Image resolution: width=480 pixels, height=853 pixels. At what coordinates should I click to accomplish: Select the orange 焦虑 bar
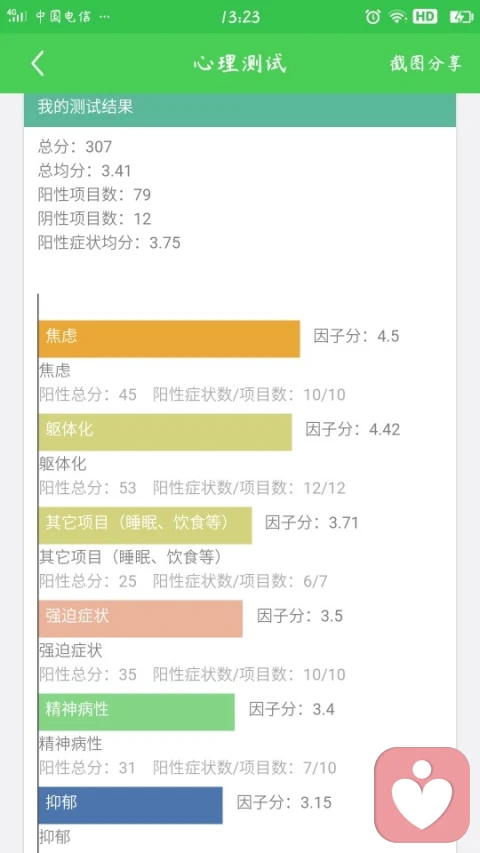169,338
